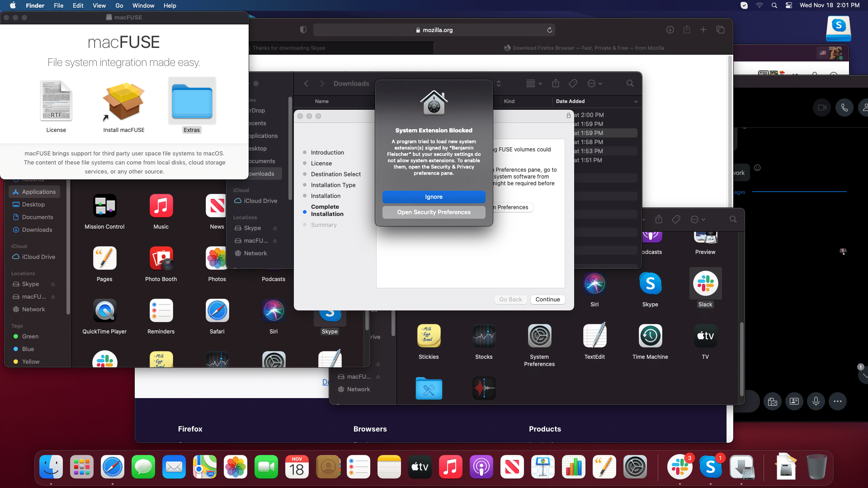Click the Green tag in sidebar
868x488 pixels.
click(x=30, y=337)
